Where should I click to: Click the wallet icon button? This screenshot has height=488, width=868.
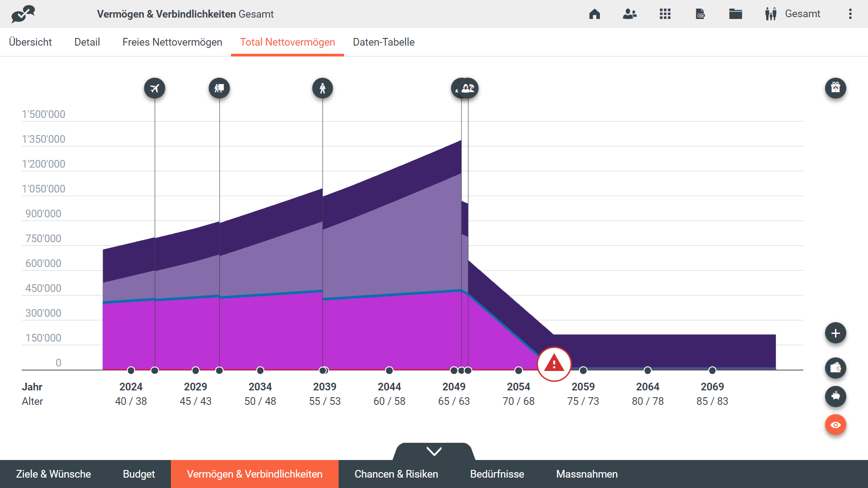(835, 368)
